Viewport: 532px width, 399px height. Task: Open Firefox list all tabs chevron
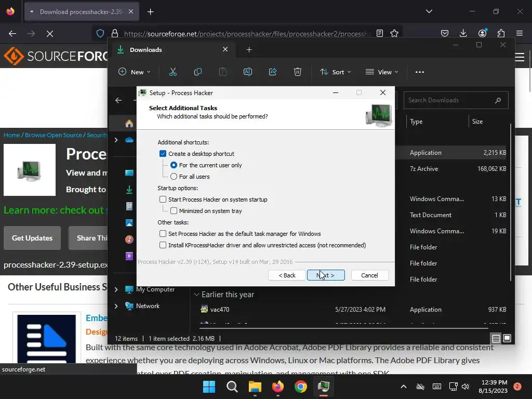point(429,11)
